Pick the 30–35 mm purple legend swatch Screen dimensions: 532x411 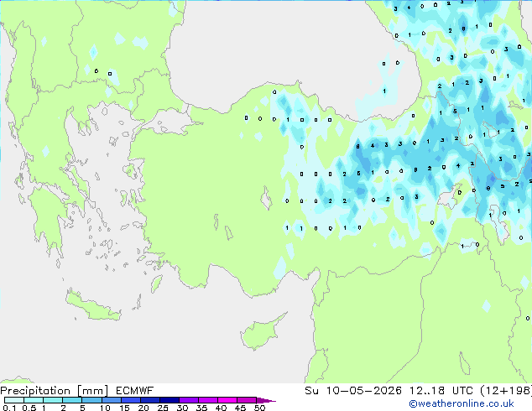pos(188,400)
